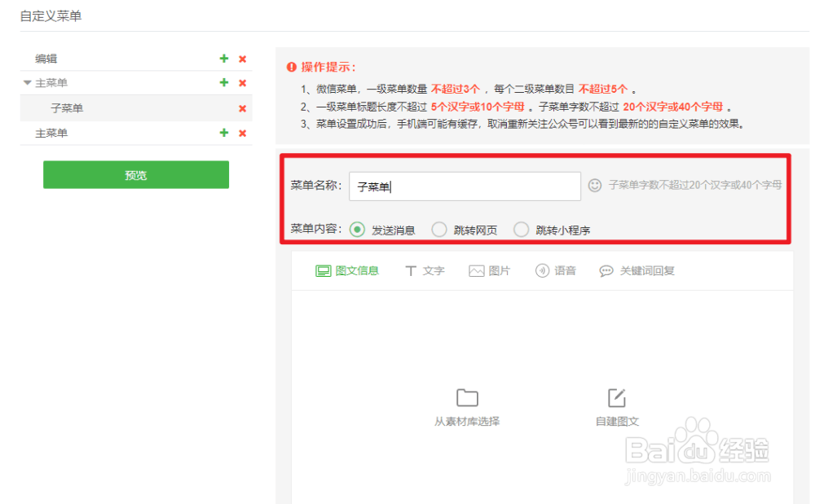Select the 跳转网页 radio option

[439, 230]
